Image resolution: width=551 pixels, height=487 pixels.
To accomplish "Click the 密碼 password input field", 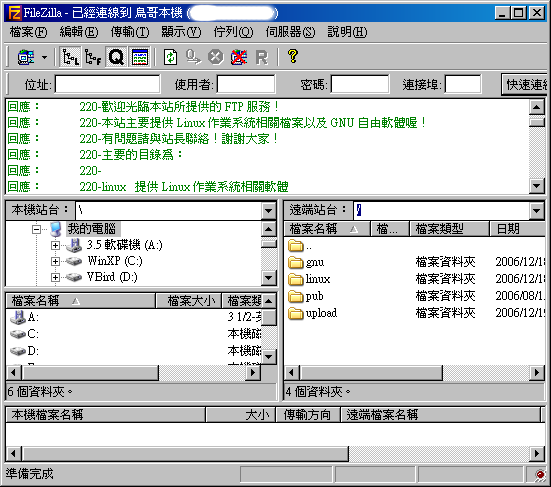I will click(360, 84).
